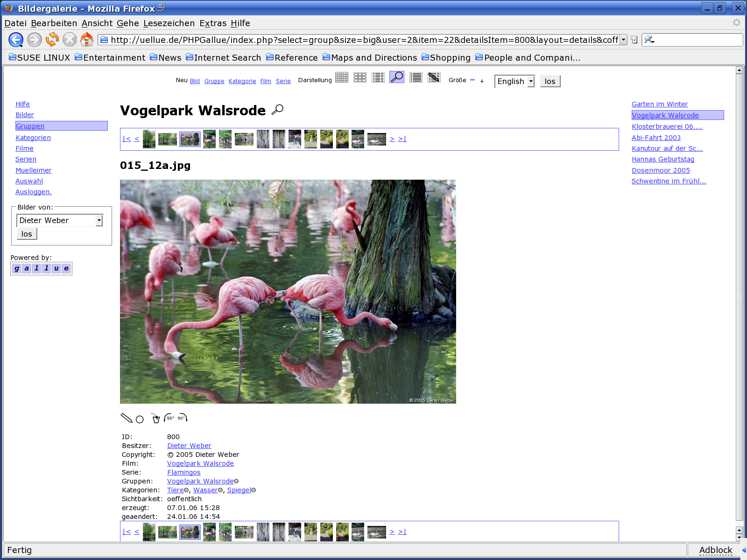Open the Kategorien link in the sidebar
747x560 pixels.
click(x=33, y=138)
